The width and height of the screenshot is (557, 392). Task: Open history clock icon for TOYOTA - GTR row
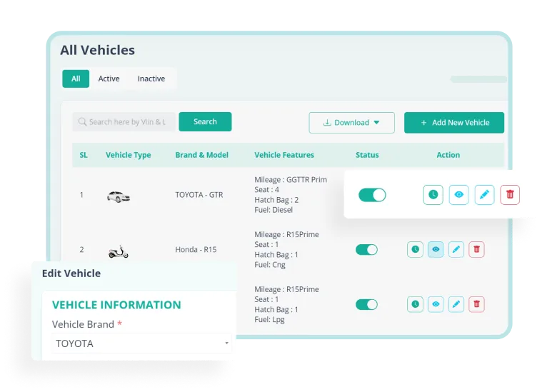433,195
